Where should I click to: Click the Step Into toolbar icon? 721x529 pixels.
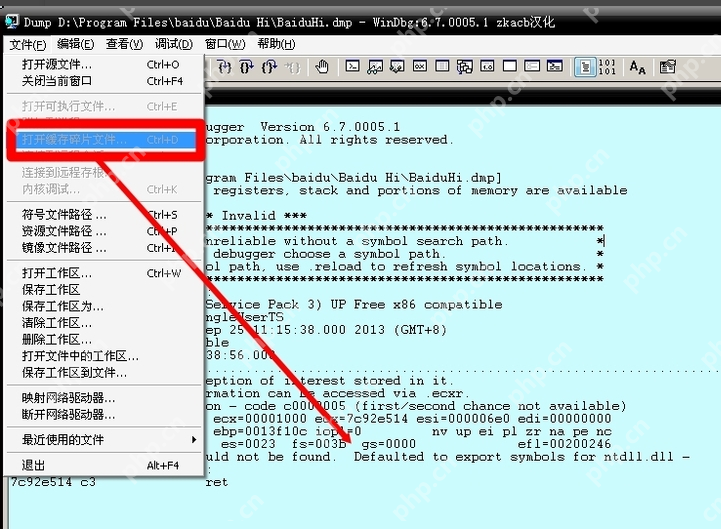click(x=224, y=67)
